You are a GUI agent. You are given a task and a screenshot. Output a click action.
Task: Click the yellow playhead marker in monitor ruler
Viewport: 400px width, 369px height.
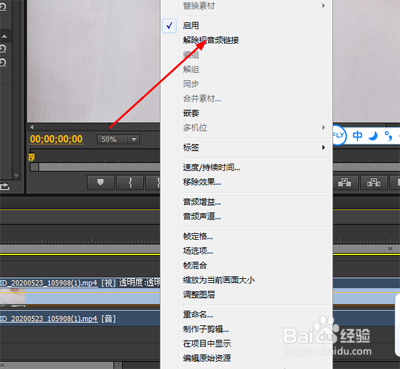[x=31, y=157]
